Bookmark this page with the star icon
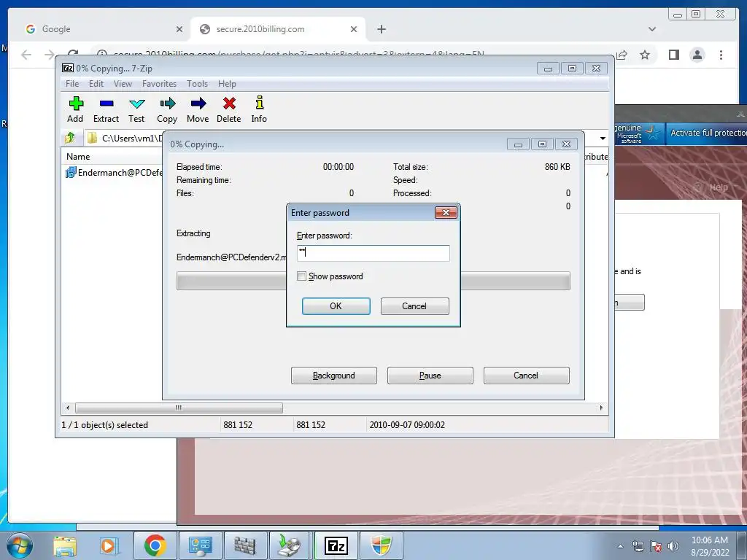Image resolution: width=747 pixels, height=560 pixels. click(x=645, y=55)
